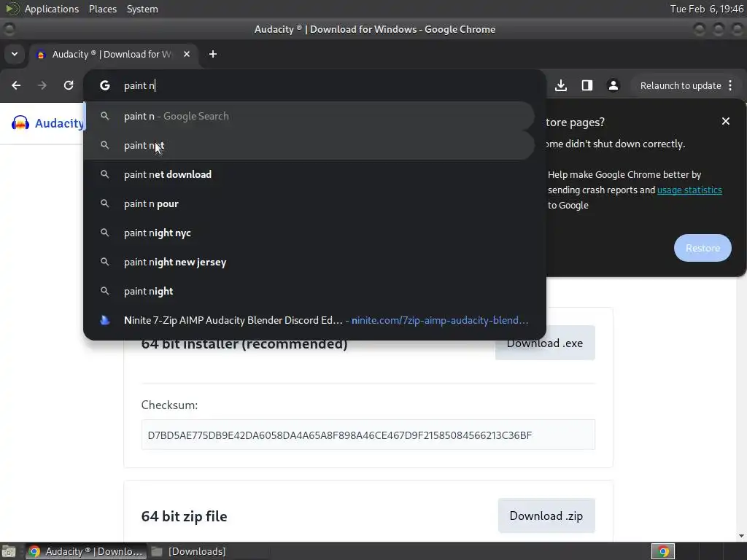The image size is (747, 560).
Task: Open the Places menu
Action: click(103, 9)
